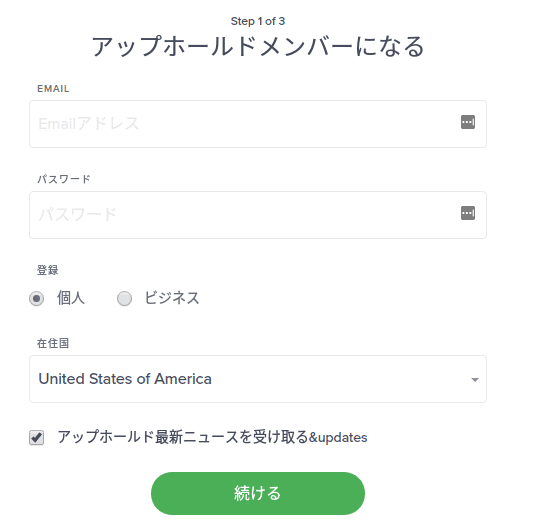Viewport: 537px width, 526px height.
Task: Open the 在住国 country dropdown
Action: (258, 379)
